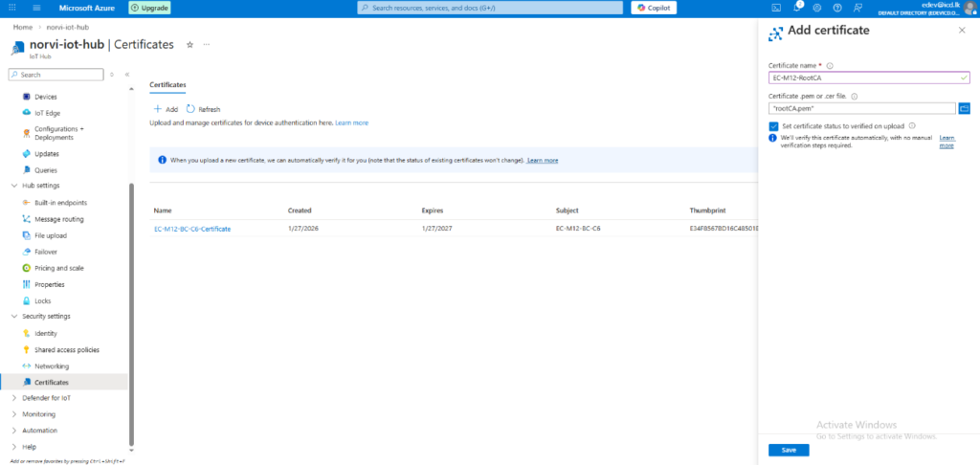Expand the Automation section

14,431
